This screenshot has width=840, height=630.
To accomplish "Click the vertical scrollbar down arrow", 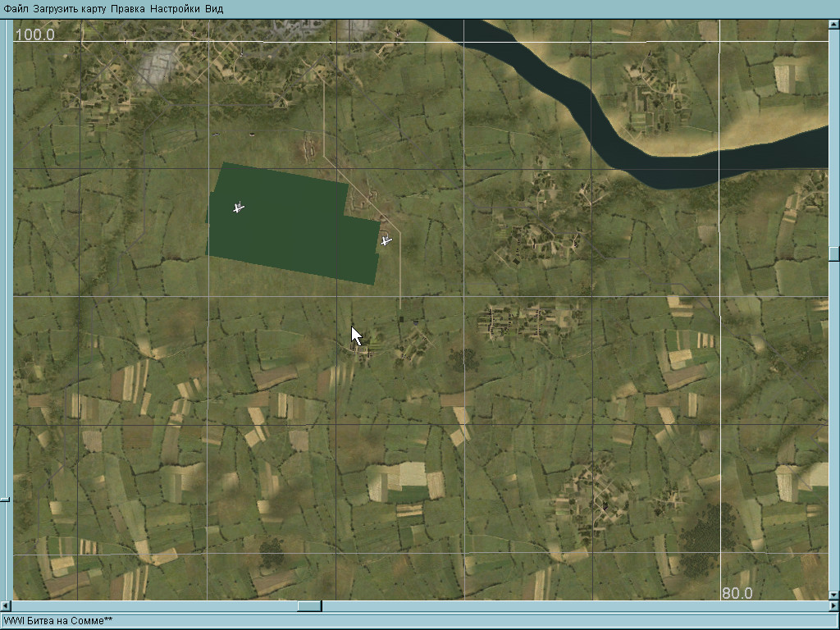I will (x=834, y=595).
